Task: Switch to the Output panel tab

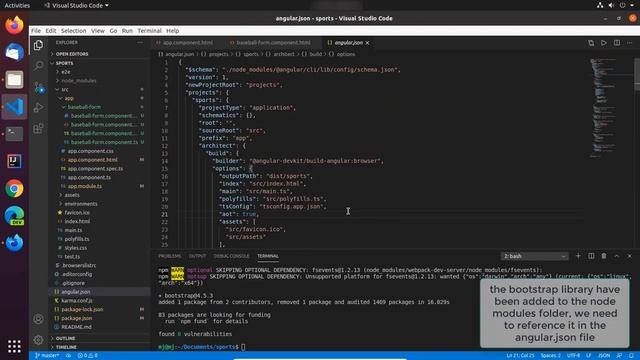Action: (197, 256)
